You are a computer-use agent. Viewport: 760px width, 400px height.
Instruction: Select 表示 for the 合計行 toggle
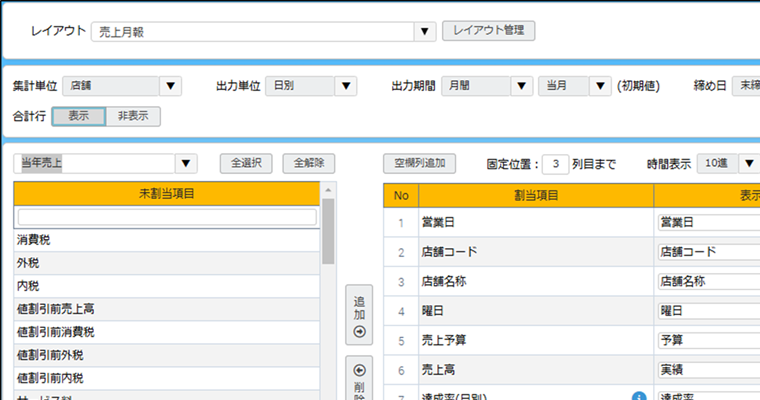(x=78, y=116)
